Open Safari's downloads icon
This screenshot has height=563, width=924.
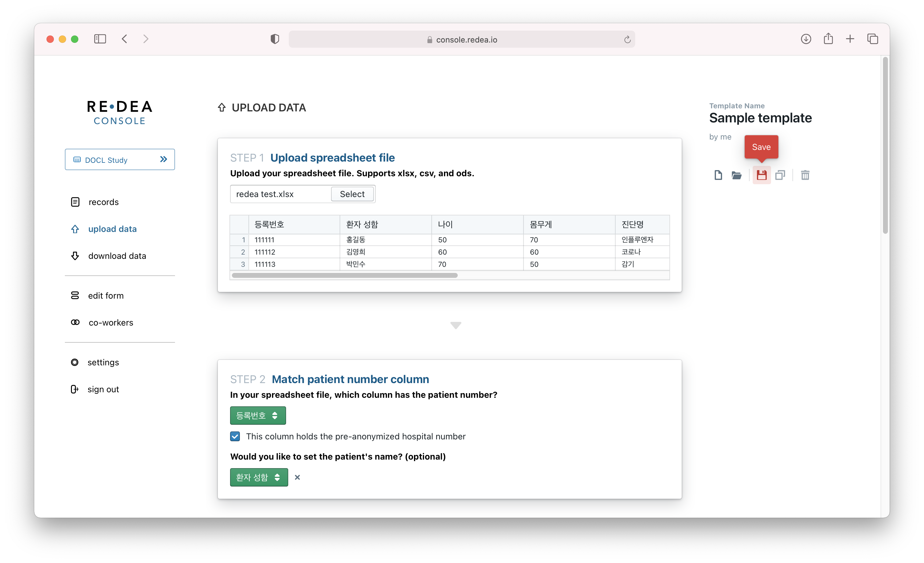806,39
